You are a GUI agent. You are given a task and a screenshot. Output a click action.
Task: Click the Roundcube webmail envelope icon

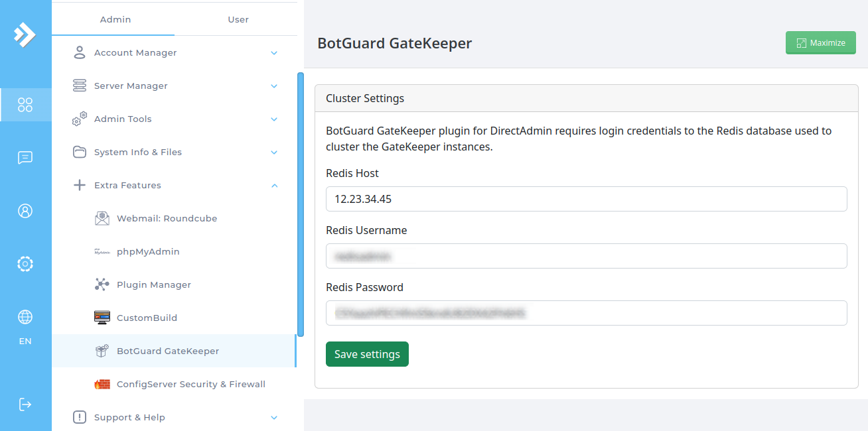[x=102, y=218]
